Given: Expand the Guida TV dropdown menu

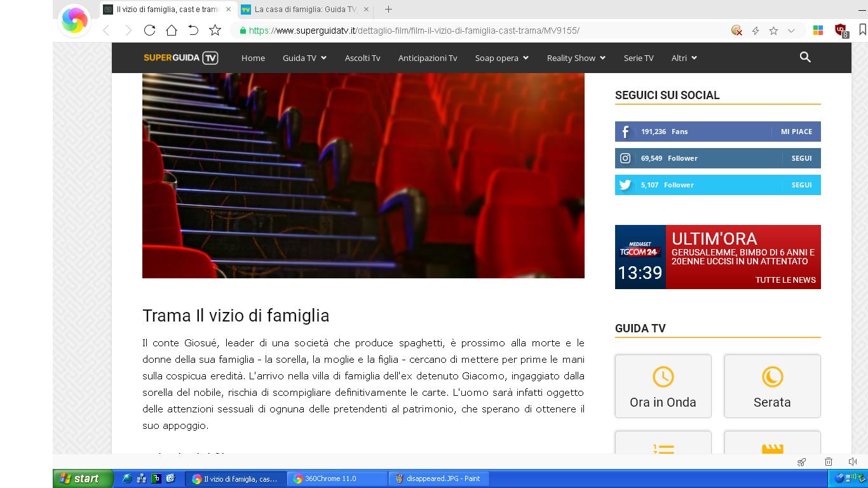Looking at the screenshot, I should 304,58.
